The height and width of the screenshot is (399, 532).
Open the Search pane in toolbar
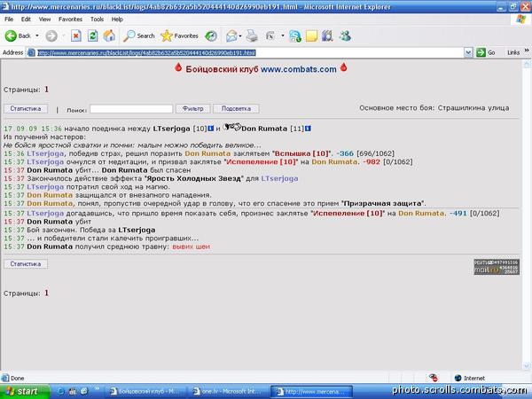139,35
